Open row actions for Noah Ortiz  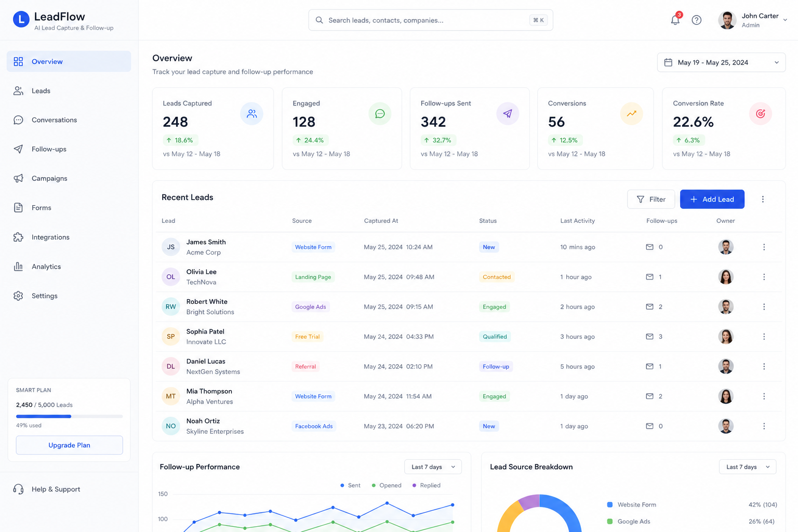point(764,427)
